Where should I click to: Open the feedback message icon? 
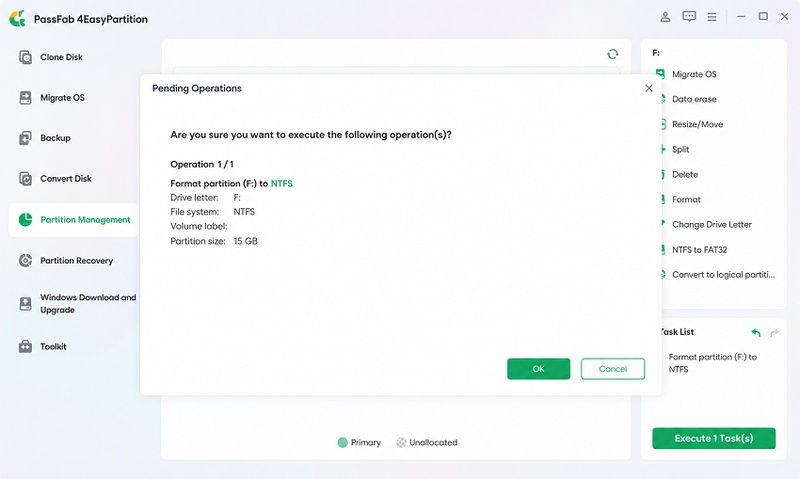[689, 17]
